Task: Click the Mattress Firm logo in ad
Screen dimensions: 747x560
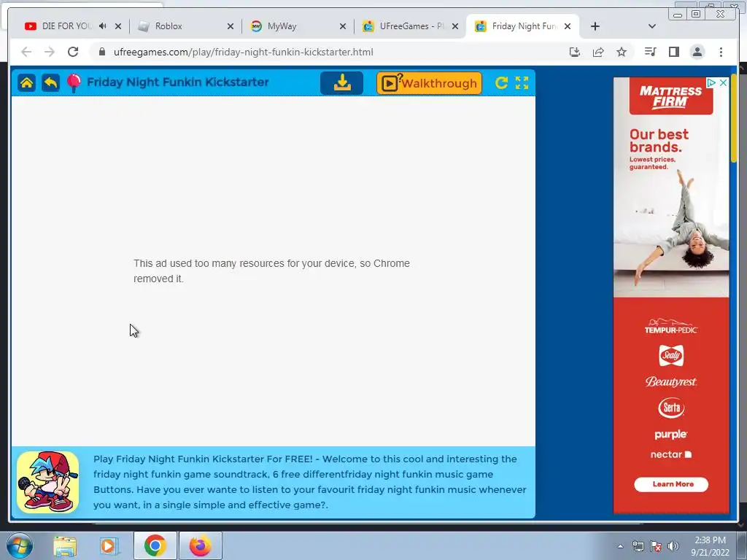Action: pyautogui.click(x=671, y=97)
